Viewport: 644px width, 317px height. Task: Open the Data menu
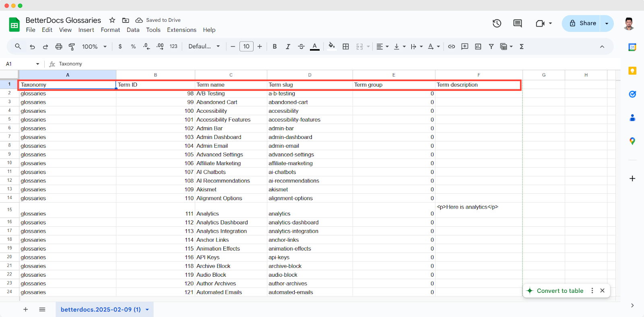pyautogui.click(x=133, y=30)
